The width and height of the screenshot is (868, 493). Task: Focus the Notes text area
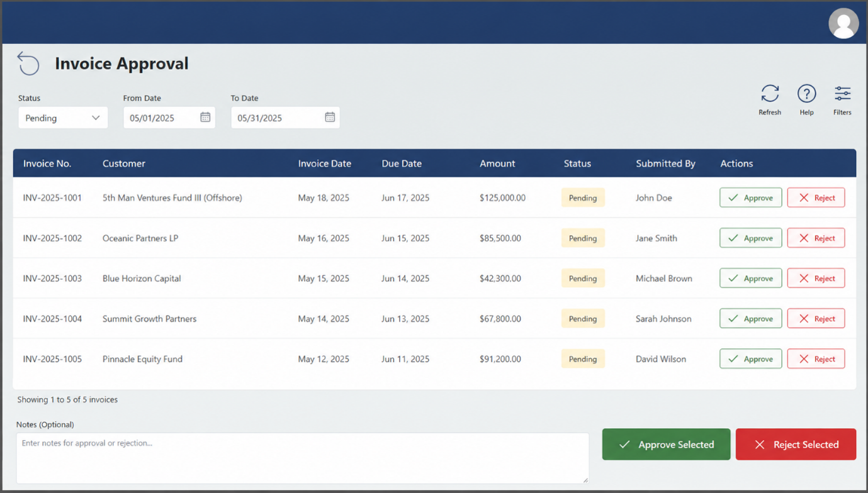pos(303,458)
